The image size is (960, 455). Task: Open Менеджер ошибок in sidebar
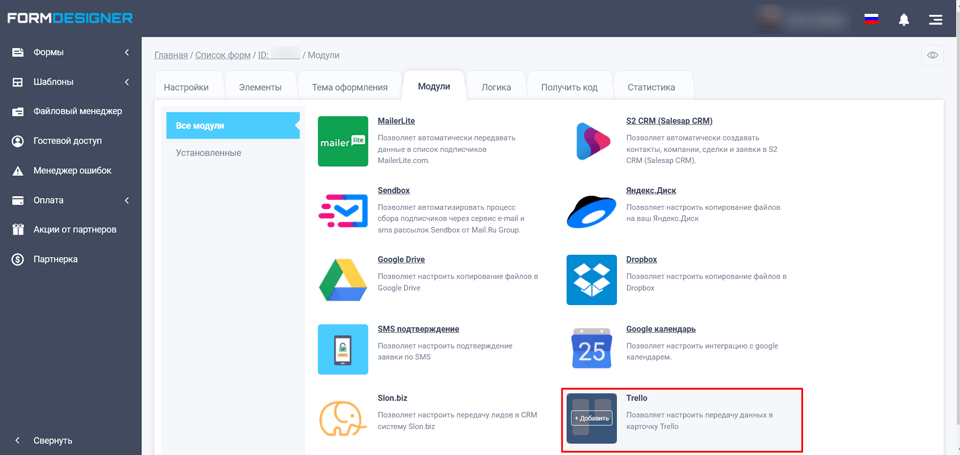71,171
